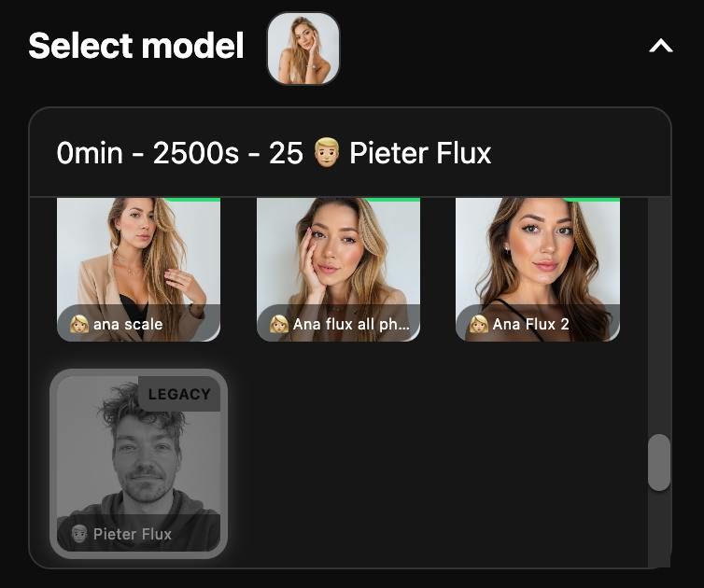Click the ana scale label text
This screenshot has height=588, width=704.
coord(128,324)
